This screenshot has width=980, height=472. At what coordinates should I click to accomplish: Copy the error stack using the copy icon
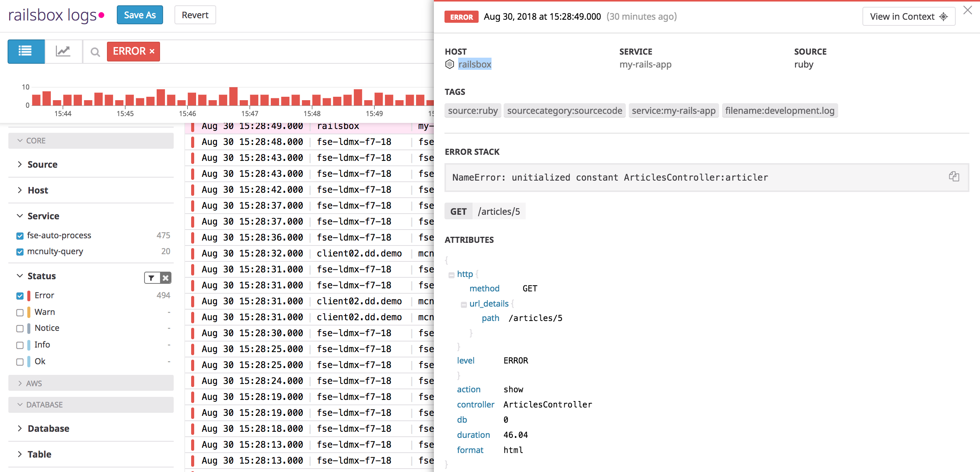click(954, 176)
